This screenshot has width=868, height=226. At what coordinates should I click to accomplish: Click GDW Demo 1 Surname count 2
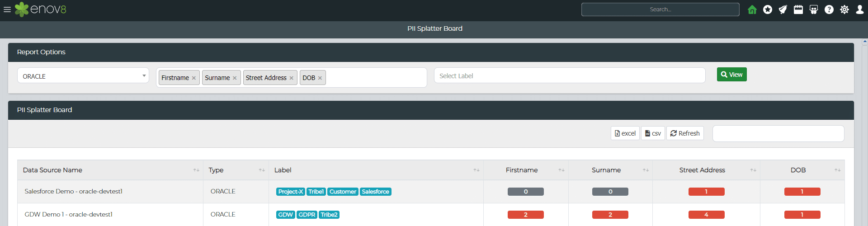(610, 215)
